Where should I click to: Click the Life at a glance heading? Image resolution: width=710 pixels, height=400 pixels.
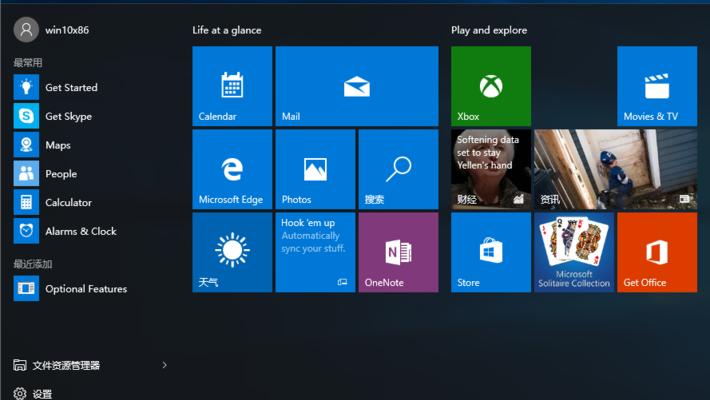pyautogui.click(x=227, y=30)
